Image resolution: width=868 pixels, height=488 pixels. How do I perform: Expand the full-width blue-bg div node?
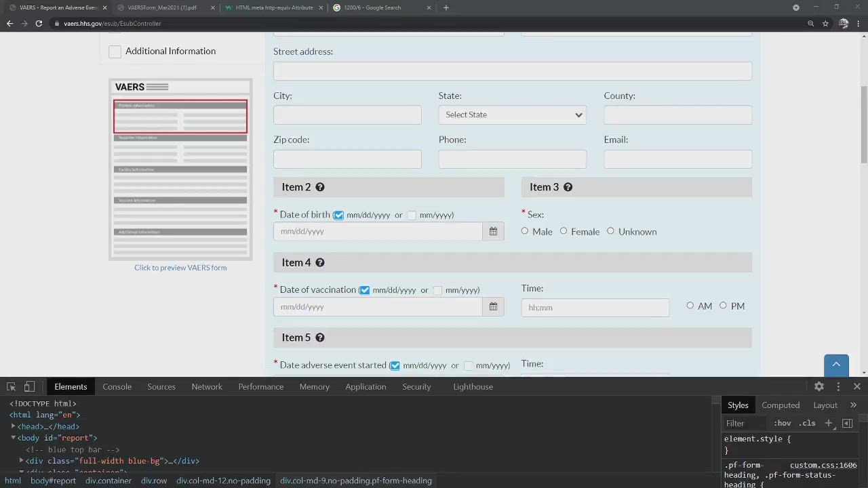coord(22,461)
